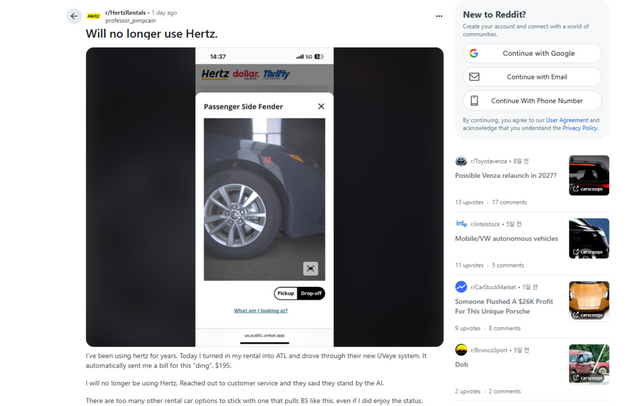Open the Privacy Policy link
The height and width of the screenshot is (406, 640).
pyautogui.click(x=580, y=128)
